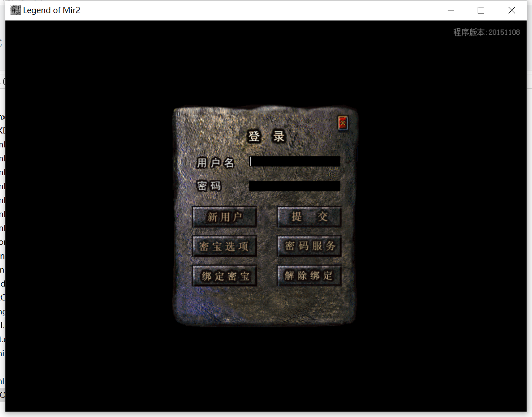Submit login with the 提交 button
The width and height of the screenshot is (532, 417).
point(309,217)
